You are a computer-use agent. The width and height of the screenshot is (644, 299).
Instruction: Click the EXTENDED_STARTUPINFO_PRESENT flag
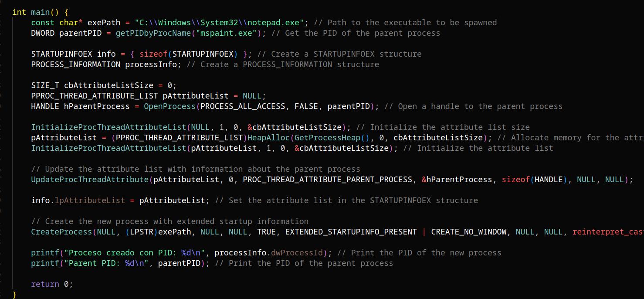pos(351,231)
